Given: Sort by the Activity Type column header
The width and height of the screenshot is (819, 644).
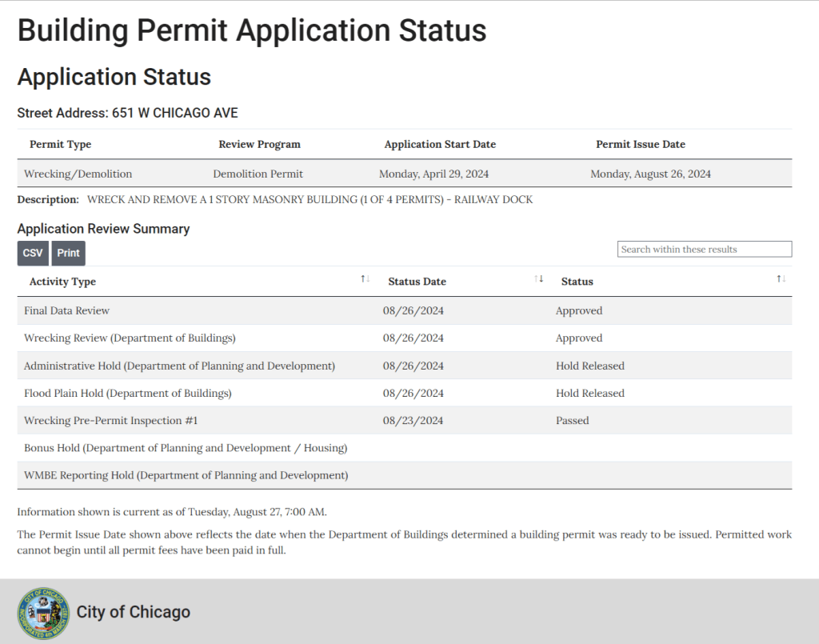Looking at the screenshot, I should pos(62,282).
